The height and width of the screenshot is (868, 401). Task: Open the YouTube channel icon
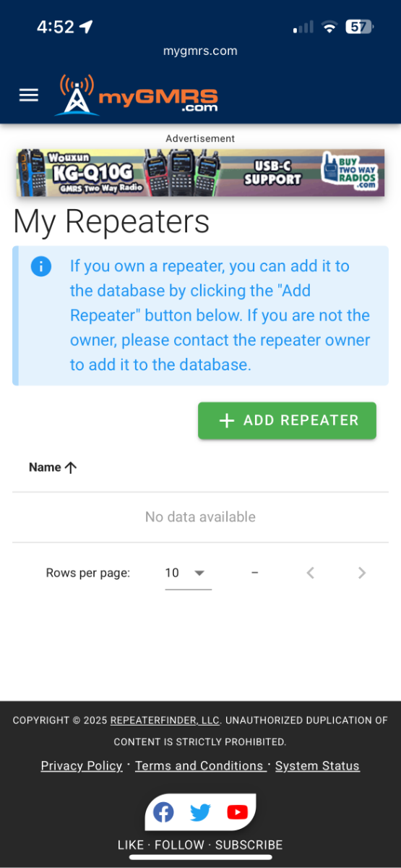[237, 812]
